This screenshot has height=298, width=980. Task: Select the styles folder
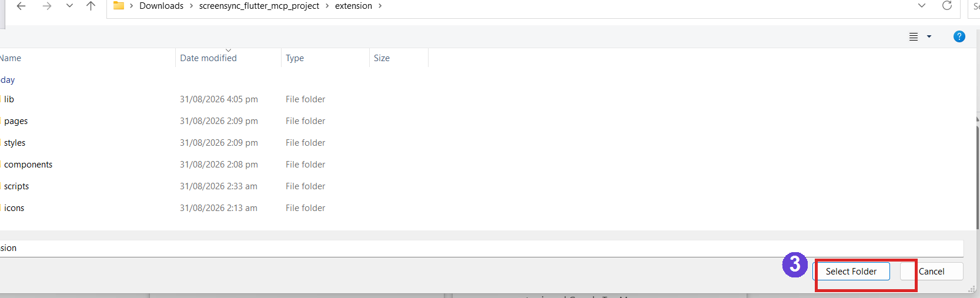[x=15, y=143]
